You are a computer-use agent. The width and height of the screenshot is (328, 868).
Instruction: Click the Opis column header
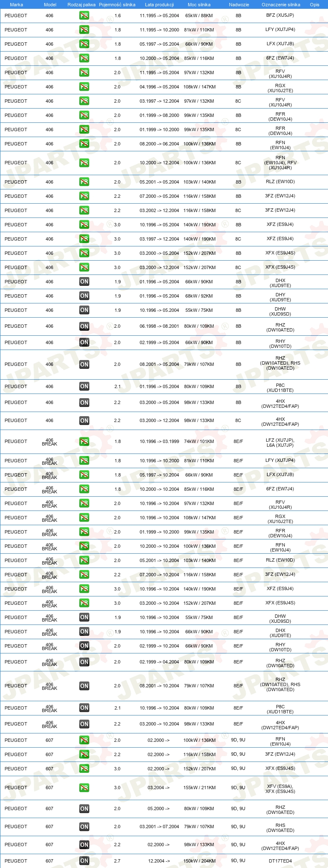click(315, 5)
